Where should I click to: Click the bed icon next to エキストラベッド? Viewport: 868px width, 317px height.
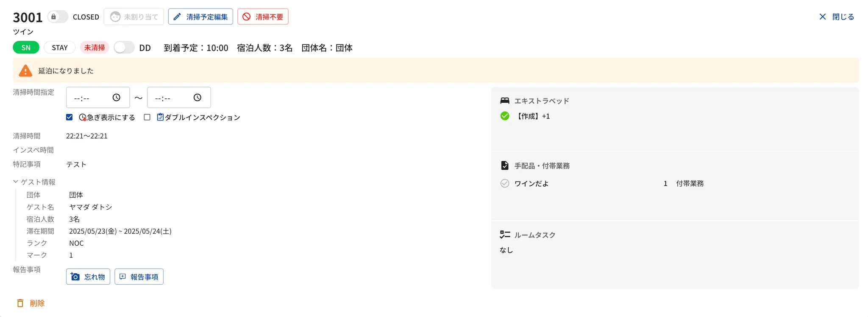point(504,101)
